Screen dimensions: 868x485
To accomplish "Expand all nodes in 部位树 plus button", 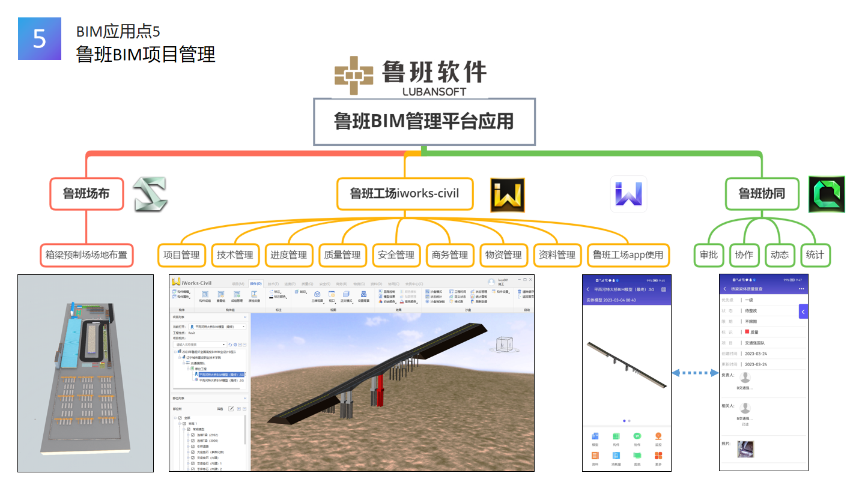I will click(x=238, y=409).
